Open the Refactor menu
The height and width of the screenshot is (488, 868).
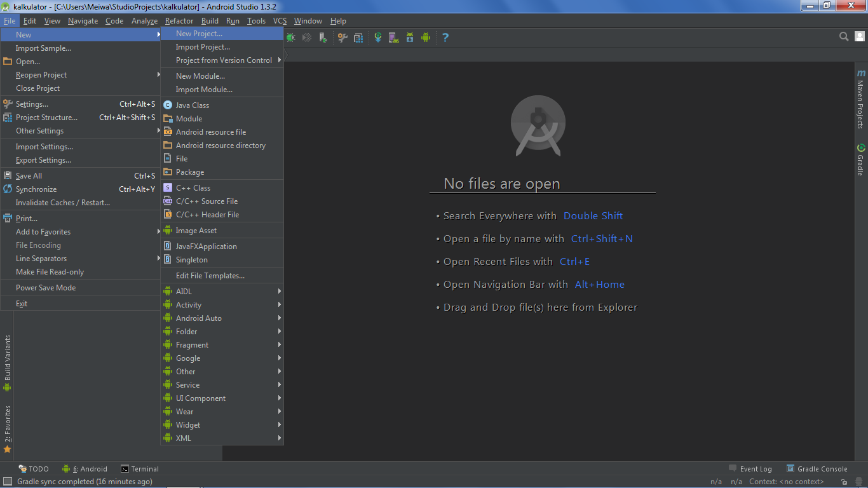point(179,21)
